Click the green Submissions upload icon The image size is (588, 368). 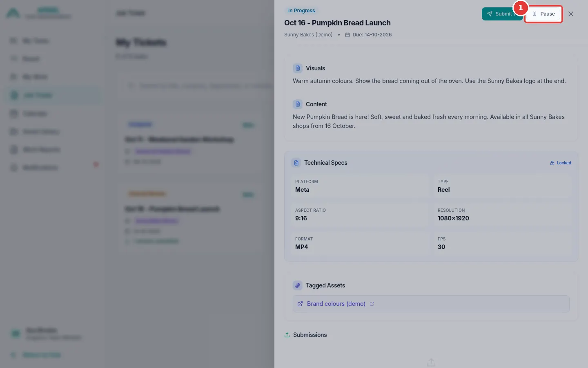287,335
